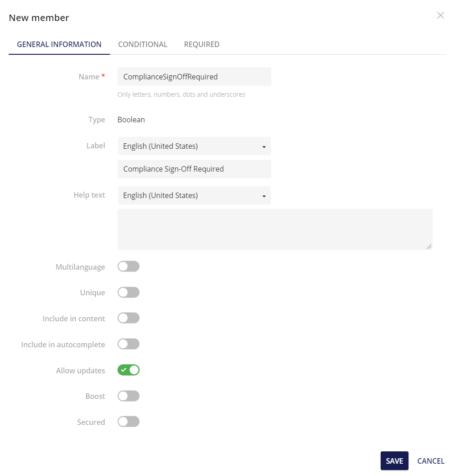Turn on the Unique toggle
The image size is (455, 476).
(x=128, y=292)
